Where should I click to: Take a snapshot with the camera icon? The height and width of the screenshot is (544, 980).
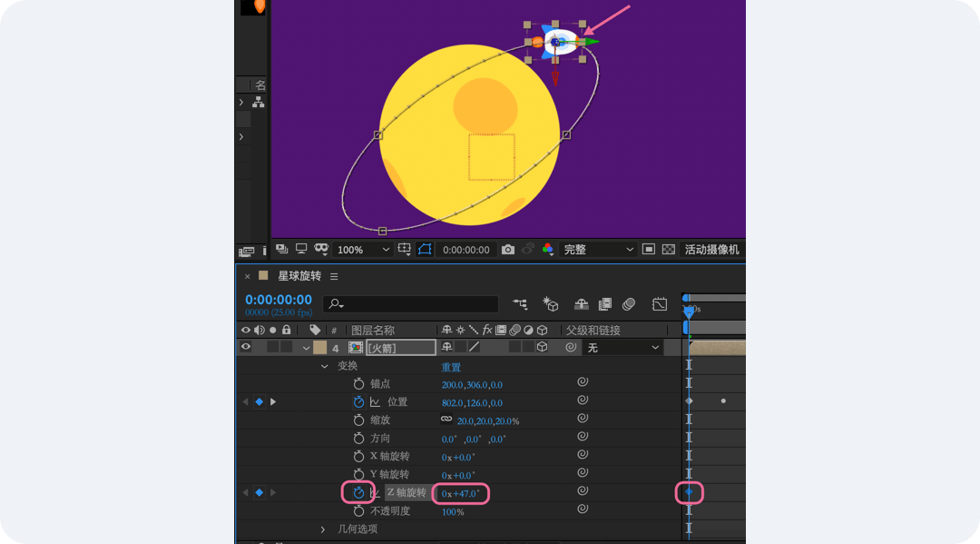pos(508,250)
